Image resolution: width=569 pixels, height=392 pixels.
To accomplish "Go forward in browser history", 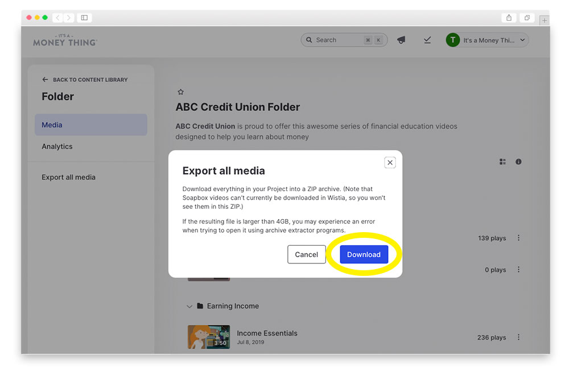I will click(69, 18).
